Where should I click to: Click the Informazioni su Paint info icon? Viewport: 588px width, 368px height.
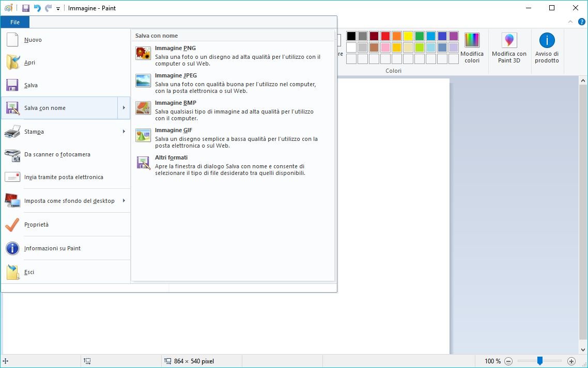click(13, 248)
